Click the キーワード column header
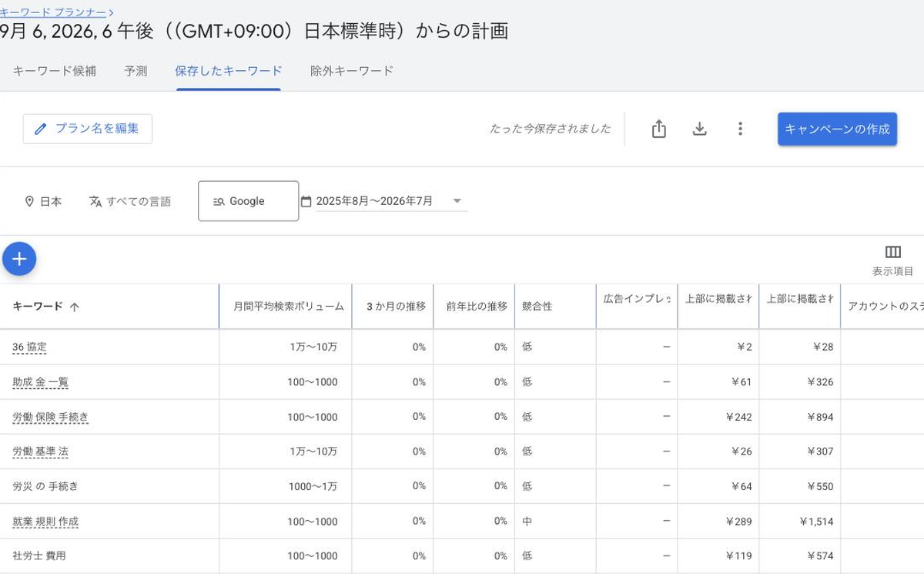The image size is (924, 574). pyautogui.click(x=38, y=307)
